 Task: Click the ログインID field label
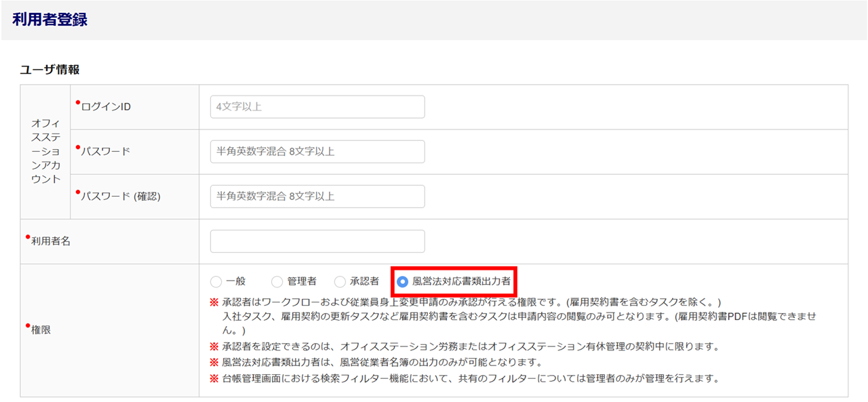tap(106, 107)
